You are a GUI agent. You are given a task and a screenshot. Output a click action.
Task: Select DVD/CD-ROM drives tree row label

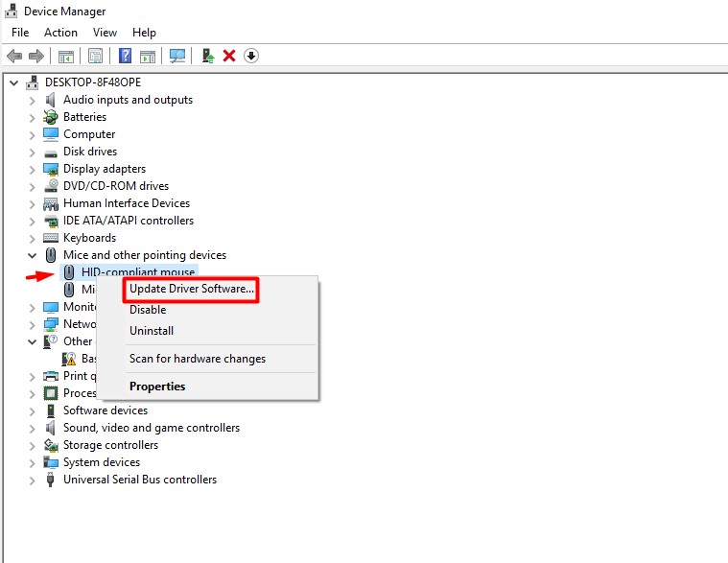pos(116,186)
